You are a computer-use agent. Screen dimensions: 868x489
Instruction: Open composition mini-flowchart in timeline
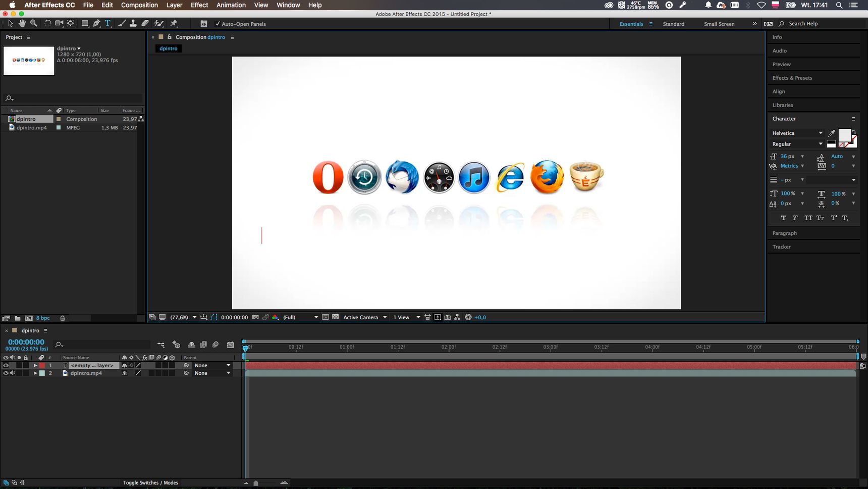(x=161, y=345)
